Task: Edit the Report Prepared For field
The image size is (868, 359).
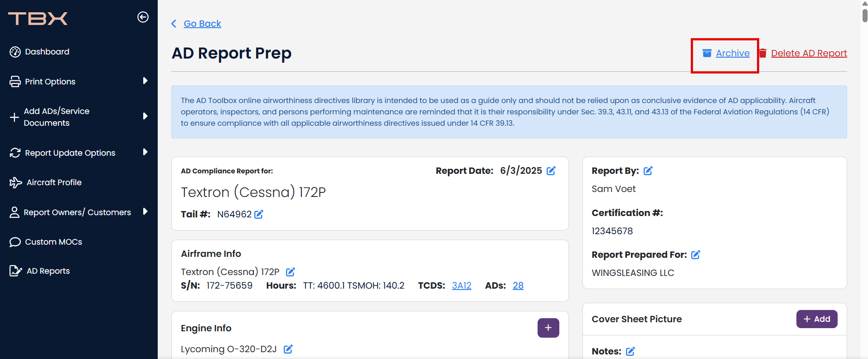Action: [696, 255]
